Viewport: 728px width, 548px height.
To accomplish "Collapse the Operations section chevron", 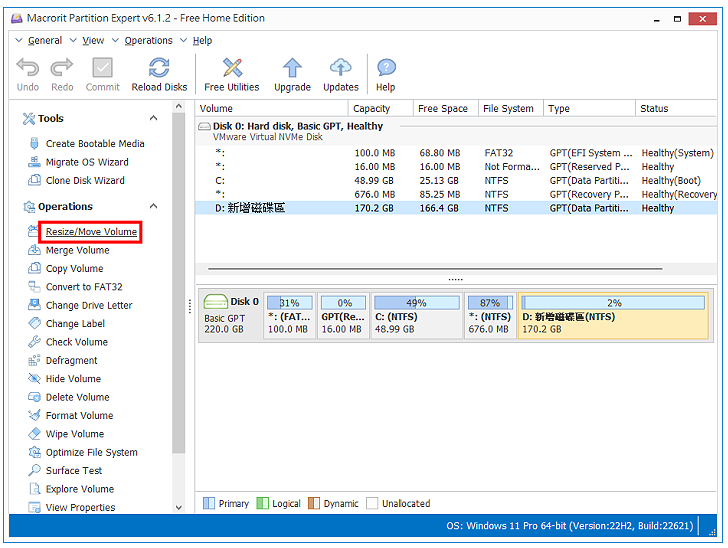I will (x=153, y=206).
